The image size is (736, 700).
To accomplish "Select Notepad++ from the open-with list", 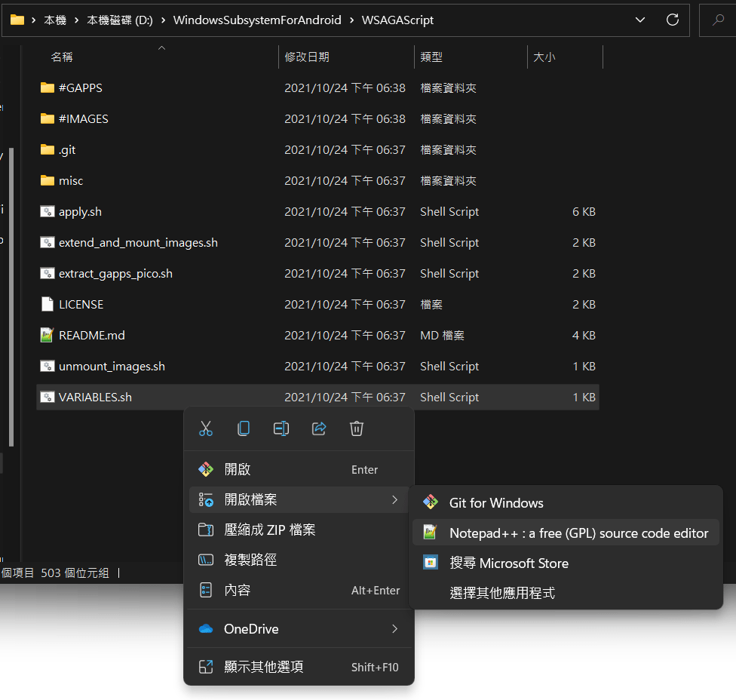I will pyautogui.click(x=578, y=533).
